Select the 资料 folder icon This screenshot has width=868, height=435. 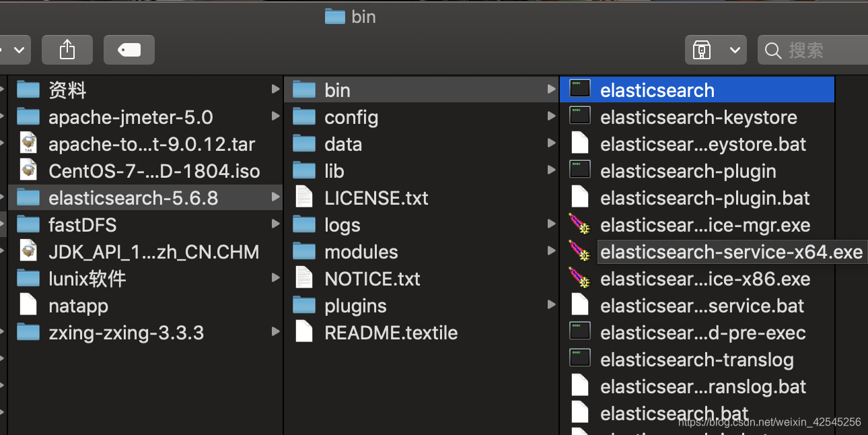pyautogui.click(x=28, y=90)
